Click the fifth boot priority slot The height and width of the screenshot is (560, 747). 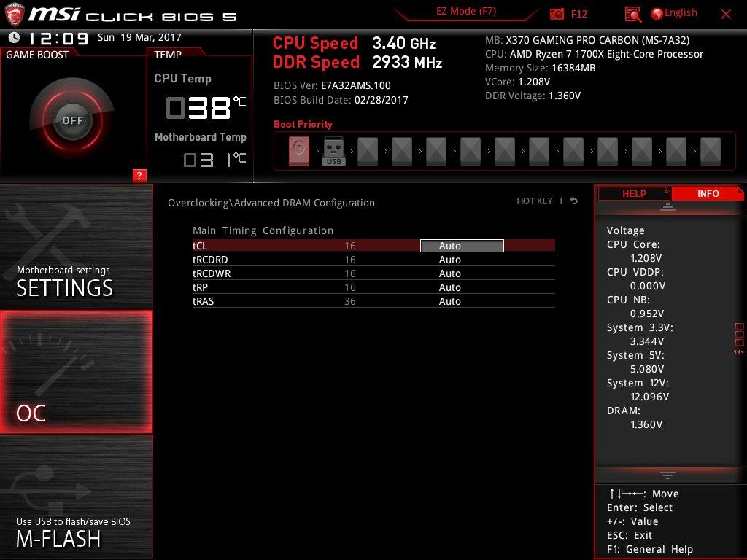pyautogui.click(x=436, y=152)
